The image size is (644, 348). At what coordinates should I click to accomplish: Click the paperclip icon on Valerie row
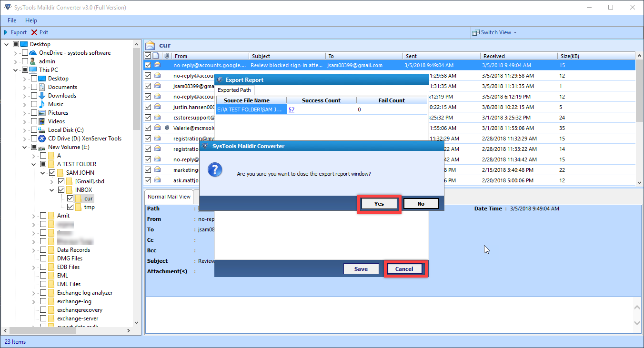[167, 128]
